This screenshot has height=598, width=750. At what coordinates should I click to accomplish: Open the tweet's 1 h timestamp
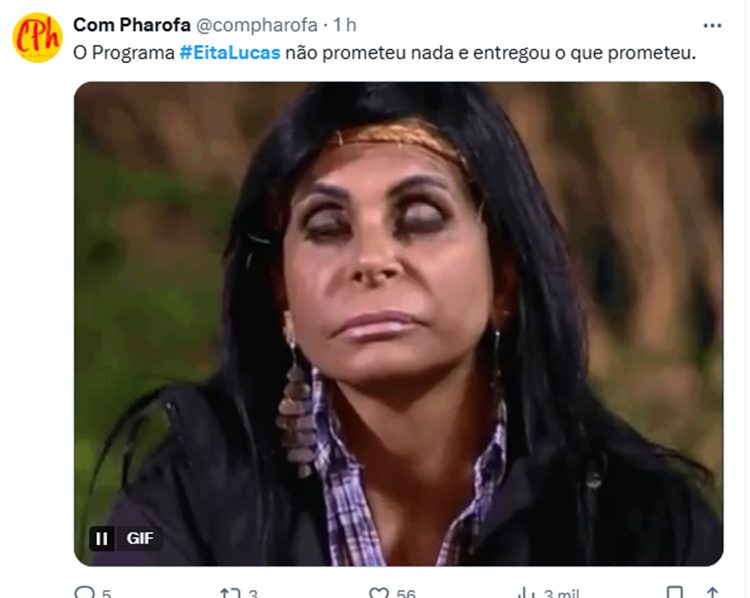click(345, 25)
